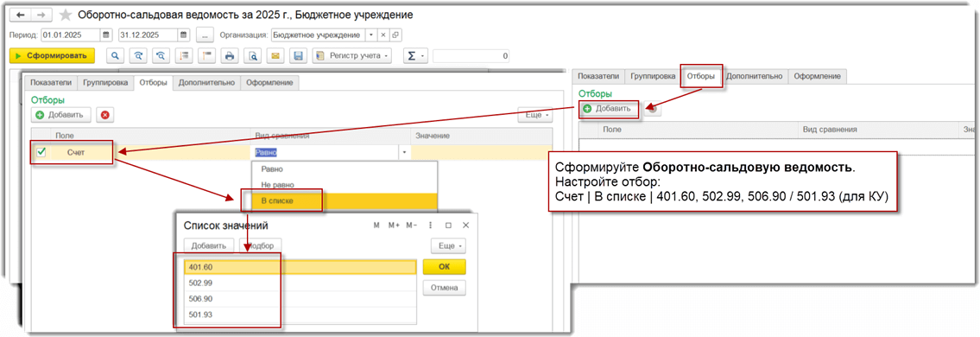Open Еще menu in the Отборы panel
This screenshot has height=337, width=980.
(535, 115)
